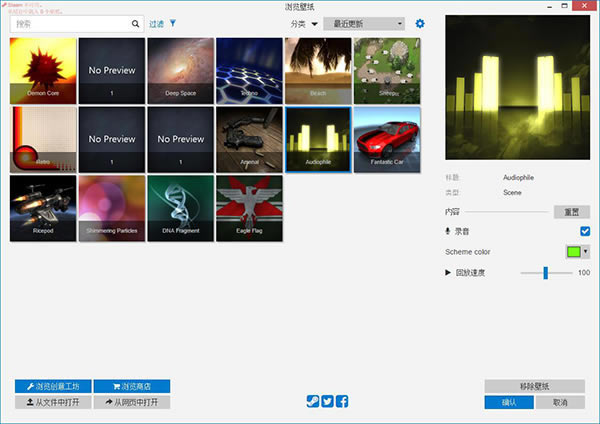This screenshot has width=600, height=424.
Task: Click the 过滤 filter link
Action: point(156,24)
